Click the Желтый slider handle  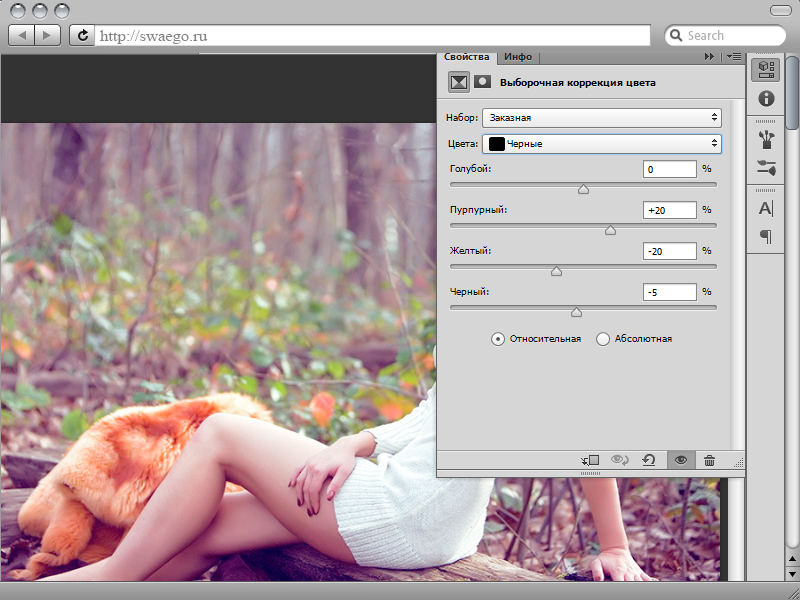click(556, 271)
